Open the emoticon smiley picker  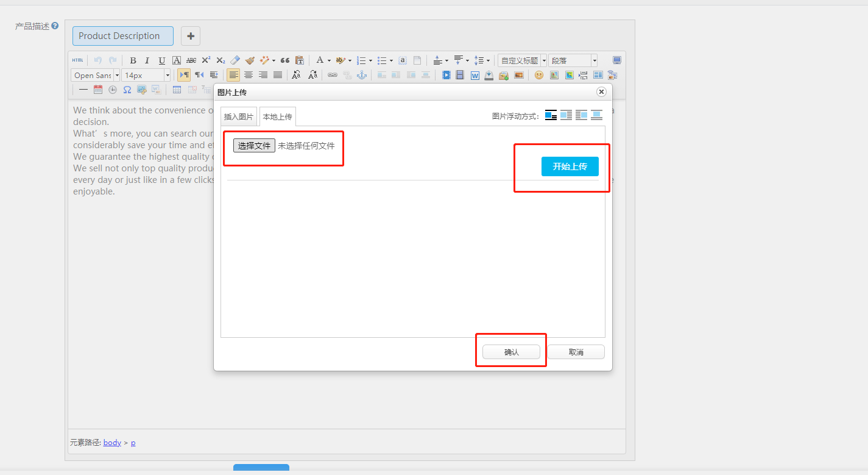click(538, 75)
